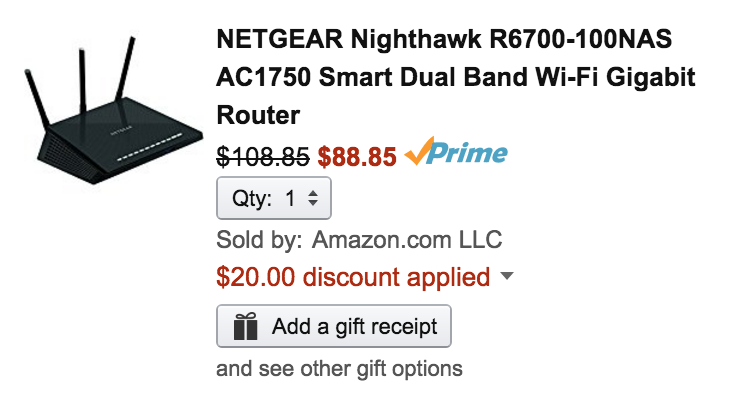Click the Sold by label
The height and width of the screenshot is (406, 734).
259,240
